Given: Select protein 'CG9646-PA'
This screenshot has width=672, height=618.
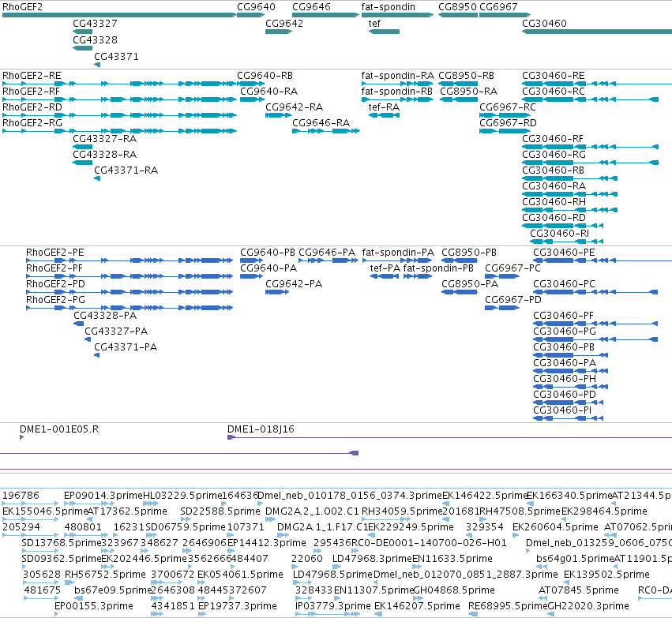Looking at the screenshot, I should (327, 253).
